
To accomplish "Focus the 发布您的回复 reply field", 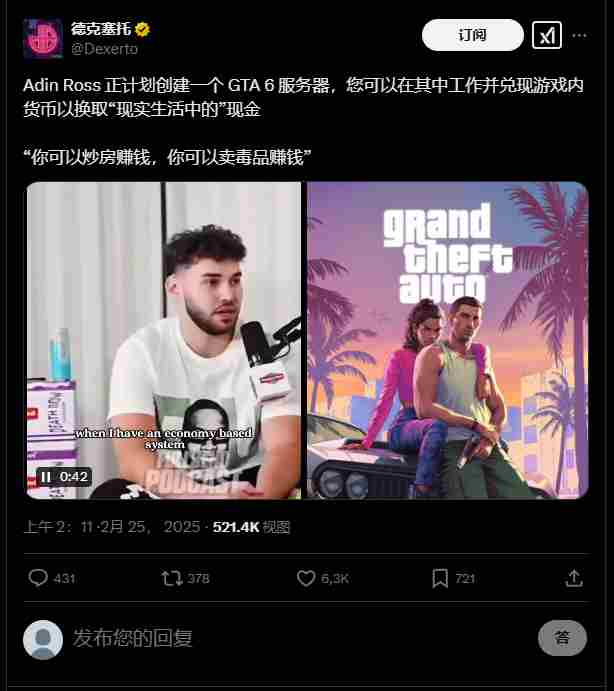I will (x=302, y=638).
